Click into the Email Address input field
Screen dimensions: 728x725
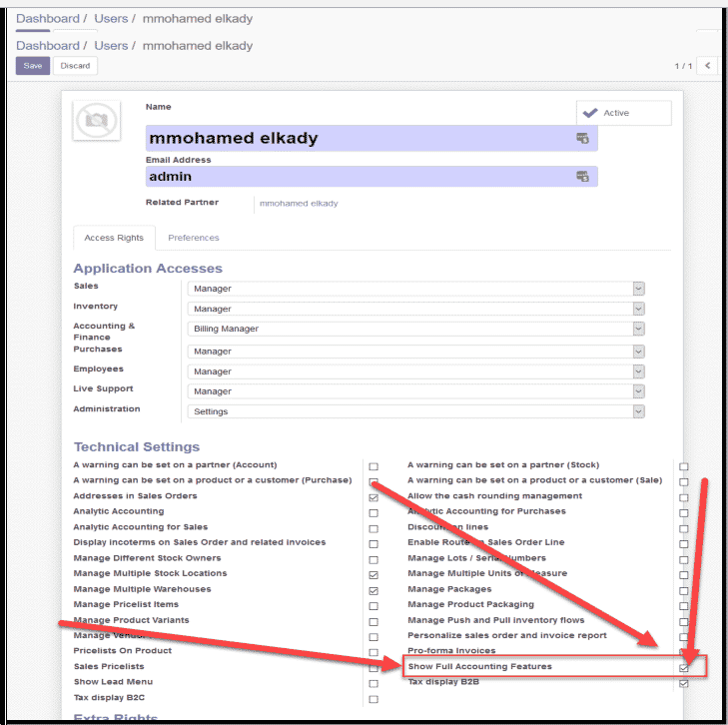(371, 177)
